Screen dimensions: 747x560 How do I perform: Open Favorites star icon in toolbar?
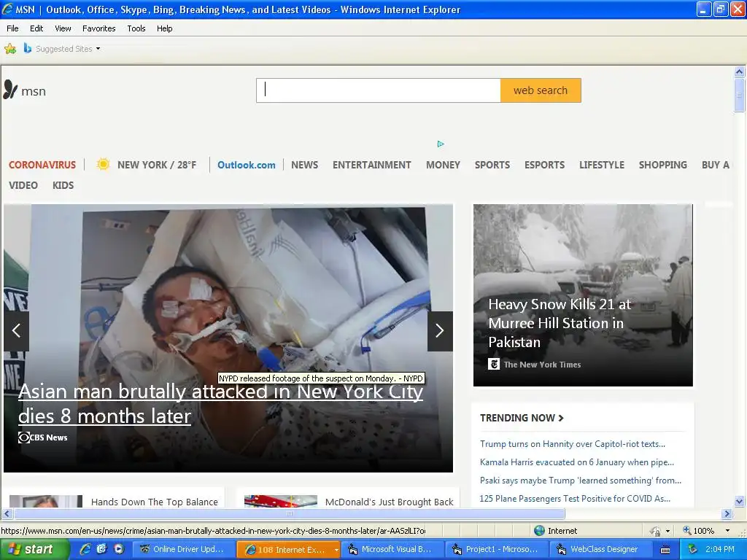tap(10, 49)
